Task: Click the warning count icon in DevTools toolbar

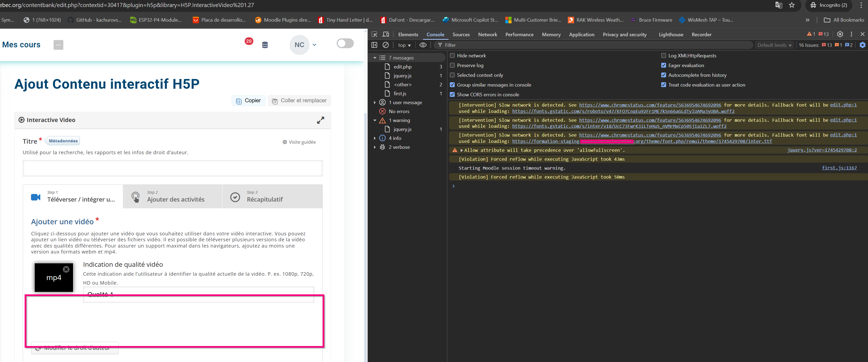Action: (x=811, y=34)
